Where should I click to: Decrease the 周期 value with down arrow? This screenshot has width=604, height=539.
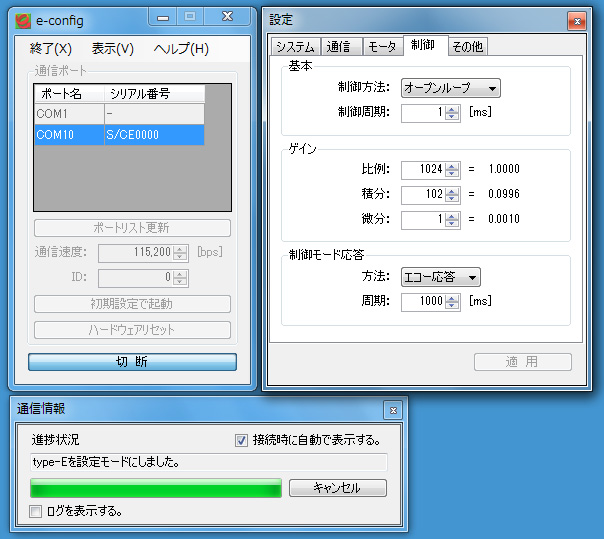(x=452, y=306)
